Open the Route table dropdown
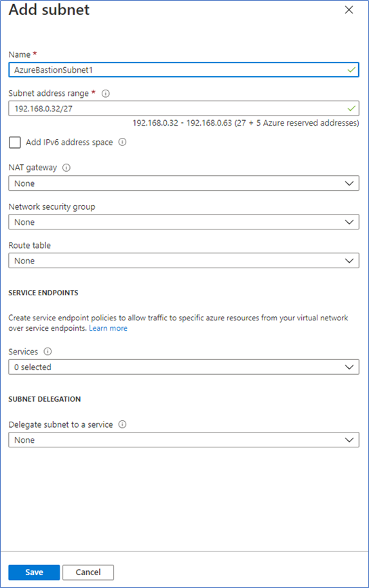 point(184,261)
